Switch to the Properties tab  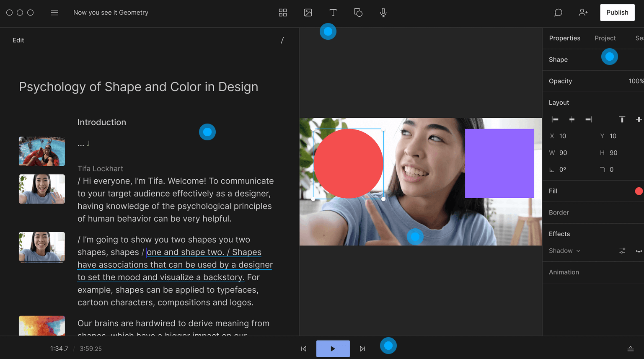tap(564, 38)
